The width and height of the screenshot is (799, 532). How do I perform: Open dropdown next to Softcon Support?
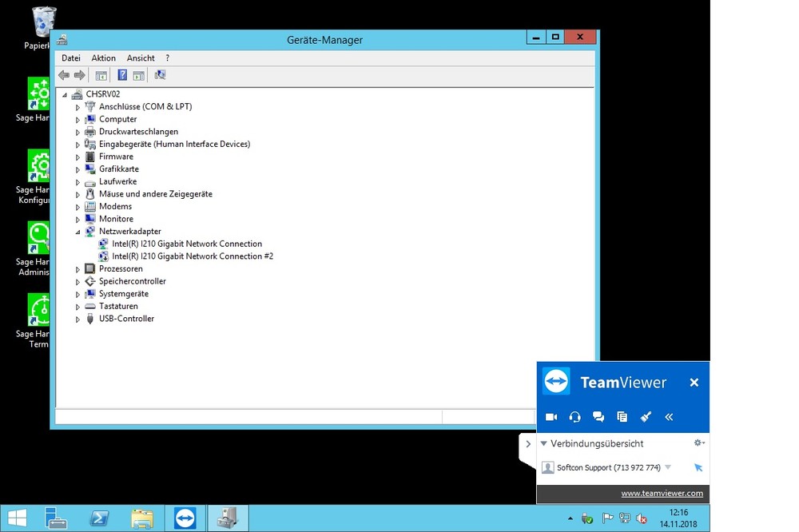(668, 468)
